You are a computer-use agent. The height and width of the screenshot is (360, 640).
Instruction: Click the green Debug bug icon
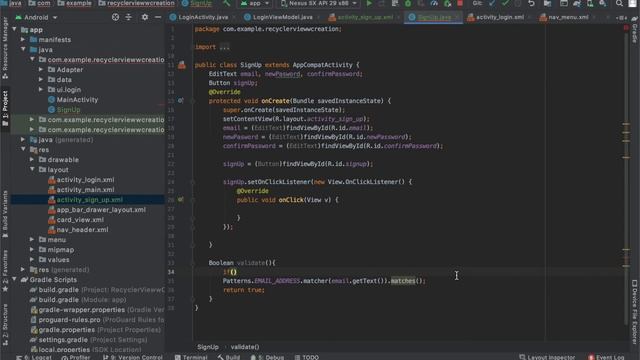(408, 3)
